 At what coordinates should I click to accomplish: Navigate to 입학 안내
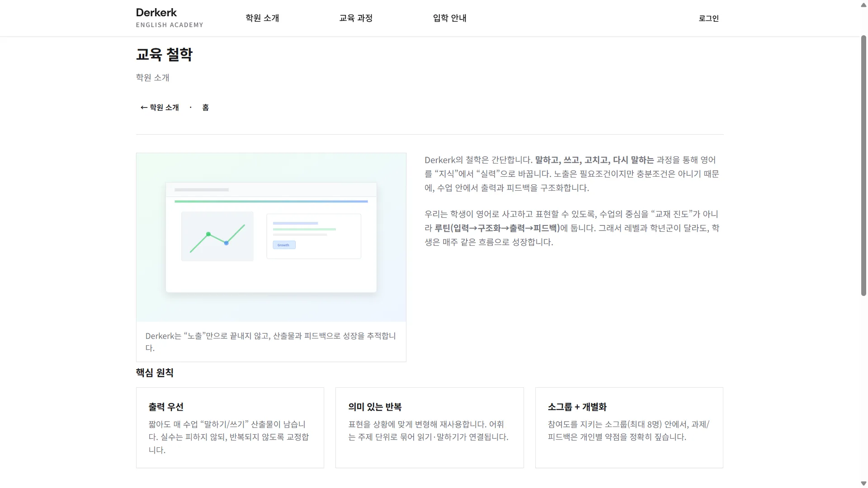(x=449, y=18)
